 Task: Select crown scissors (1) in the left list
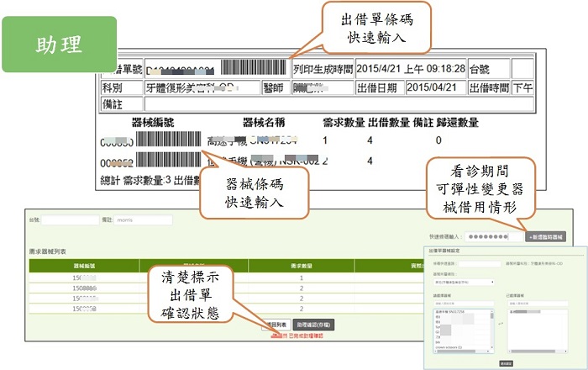[x=449, y=347]
